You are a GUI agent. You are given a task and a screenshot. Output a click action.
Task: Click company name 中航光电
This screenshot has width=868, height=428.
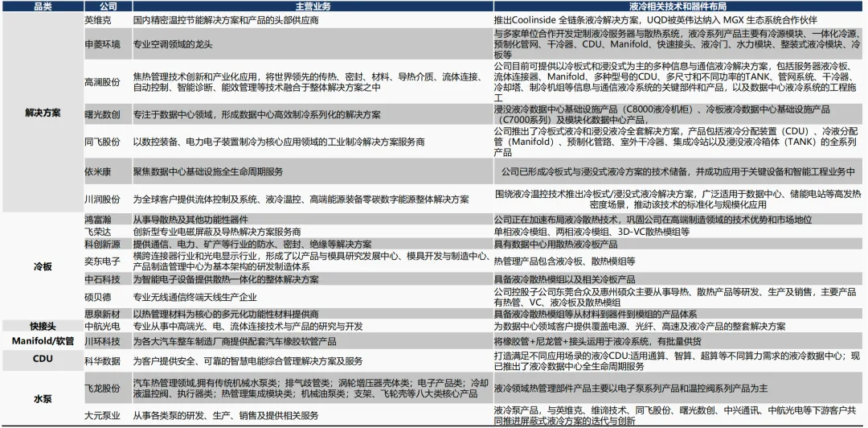[102, 326]
